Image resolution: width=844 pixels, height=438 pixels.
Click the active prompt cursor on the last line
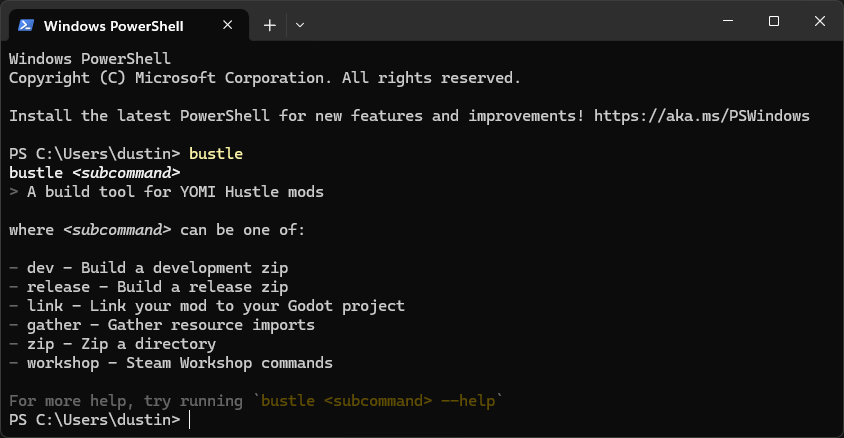tap(189, 420)
